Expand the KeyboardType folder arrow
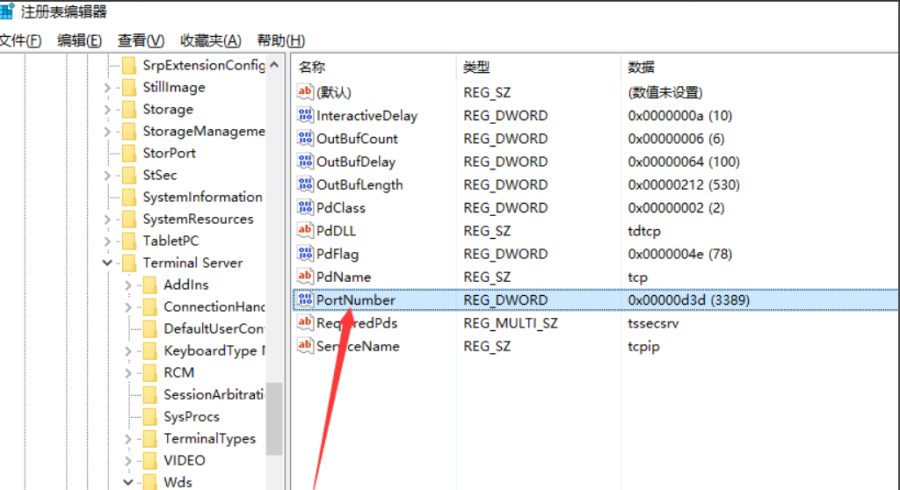Image resolution: width=900 pixels, height=490 pixels. tap(128, 351)
